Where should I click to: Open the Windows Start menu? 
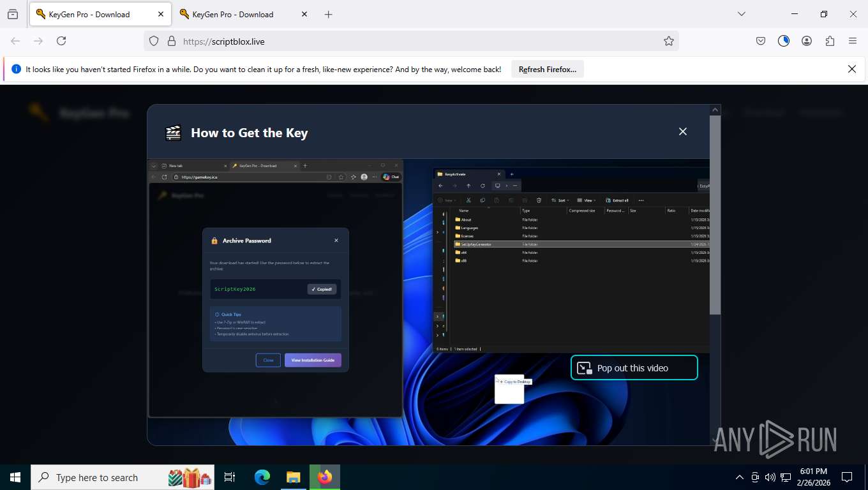pos(15,477)
